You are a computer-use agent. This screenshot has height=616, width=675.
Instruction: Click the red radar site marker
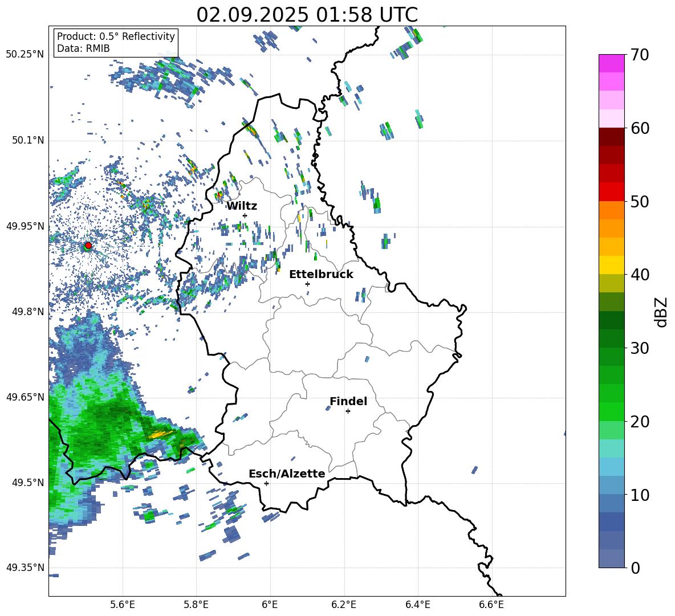tap(88, 245)
